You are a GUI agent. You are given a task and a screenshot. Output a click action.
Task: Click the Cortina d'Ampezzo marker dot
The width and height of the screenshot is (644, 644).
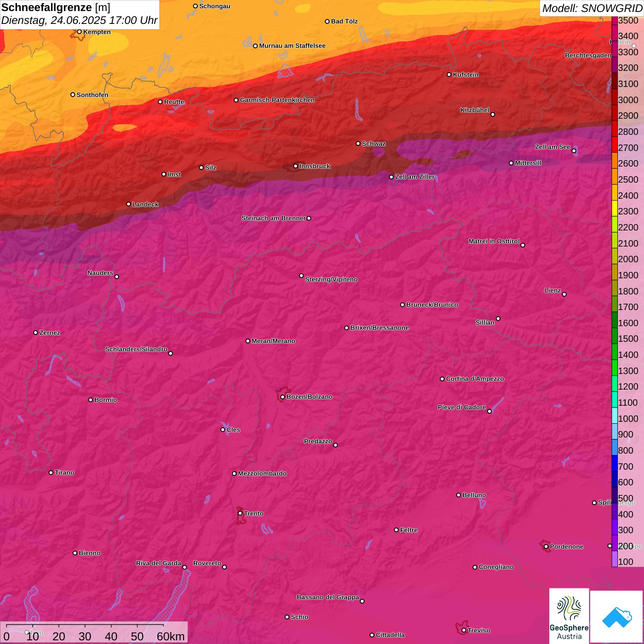click(x=442, y=379)
